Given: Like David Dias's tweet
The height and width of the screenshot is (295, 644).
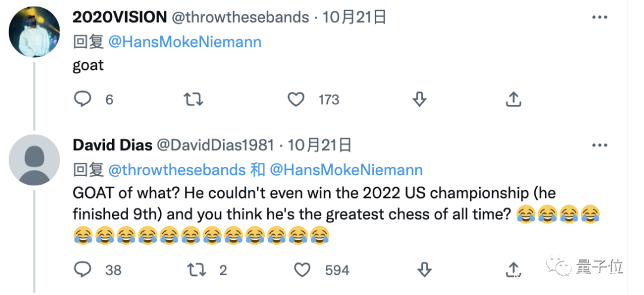Looking at the screenshot, I should pos(303,269).
